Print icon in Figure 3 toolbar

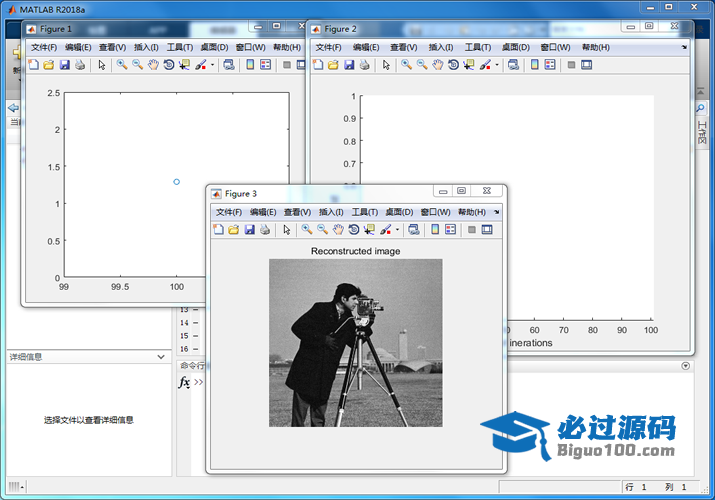pos(264,229)
